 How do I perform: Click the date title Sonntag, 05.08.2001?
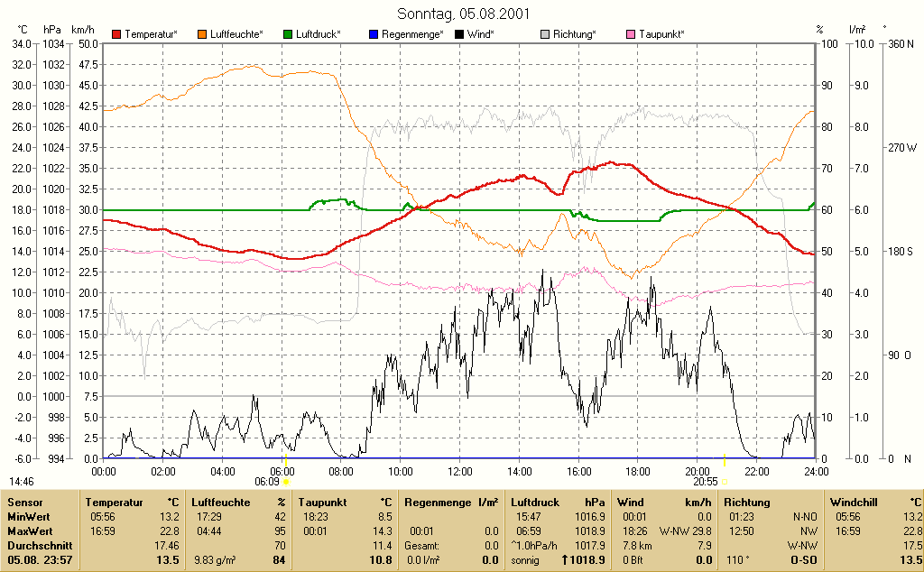coord(463,13)
